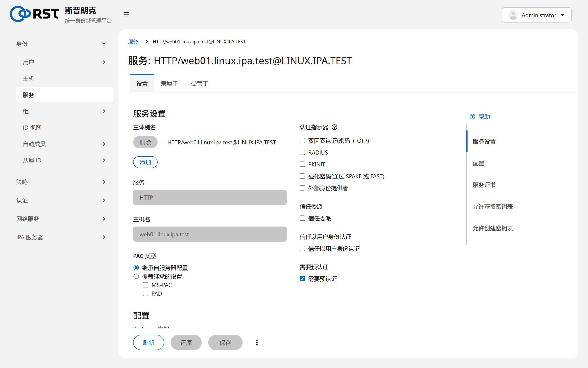This screenshot has height=368, width=588.
Task: Switch to the 设置 tab
Action: coord(142,83)
